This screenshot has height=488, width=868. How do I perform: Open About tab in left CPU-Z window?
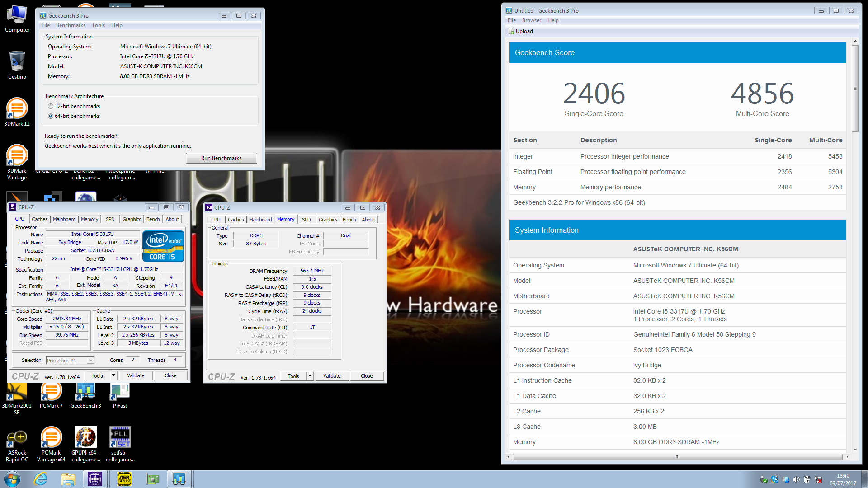pos(172,219)
